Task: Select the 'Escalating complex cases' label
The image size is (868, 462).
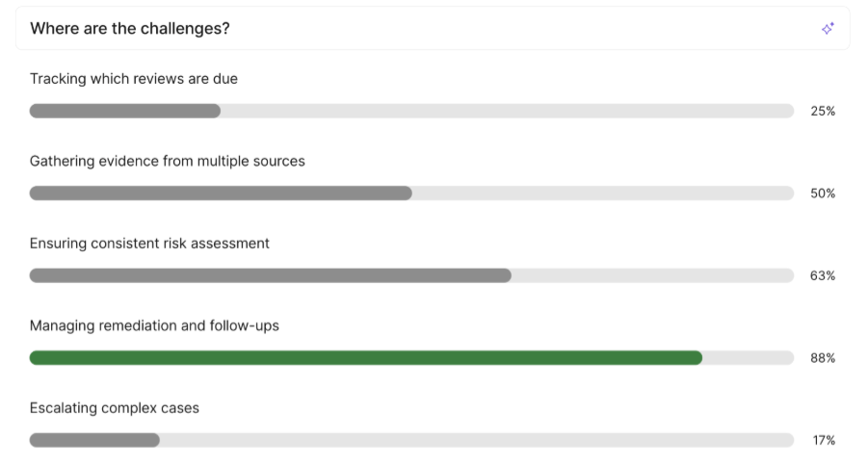Action: [115, 408]
